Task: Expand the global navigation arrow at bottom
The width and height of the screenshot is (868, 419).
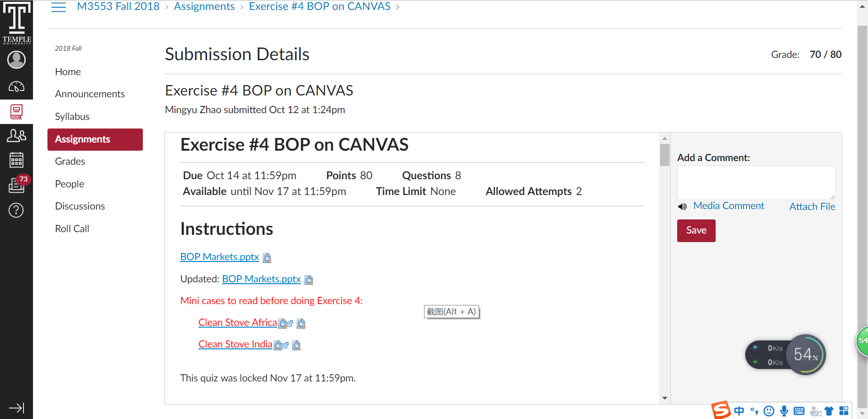Action: pyautogui.click(x=16, y=408)
